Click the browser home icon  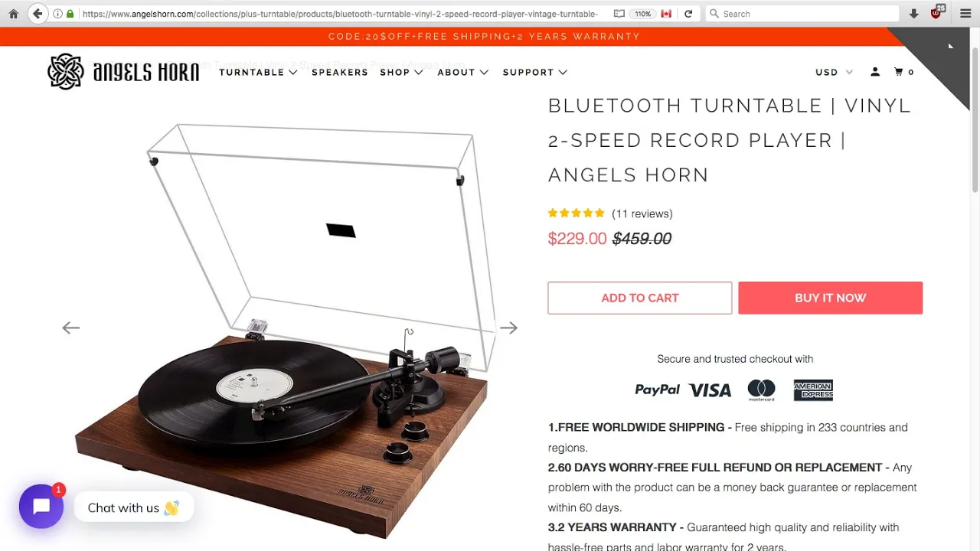click(x=13, y=14)
